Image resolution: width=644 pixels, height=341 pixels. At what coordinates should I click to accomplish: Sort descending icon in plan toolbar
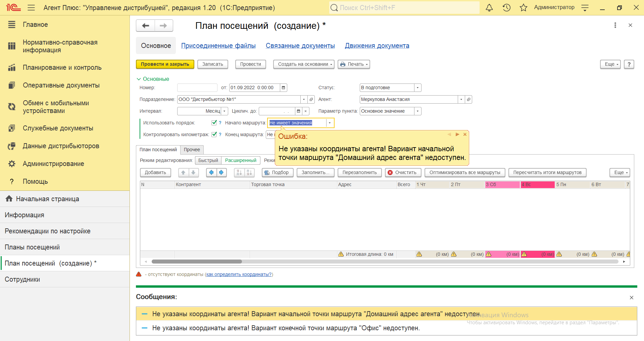(x=249, y=172)
